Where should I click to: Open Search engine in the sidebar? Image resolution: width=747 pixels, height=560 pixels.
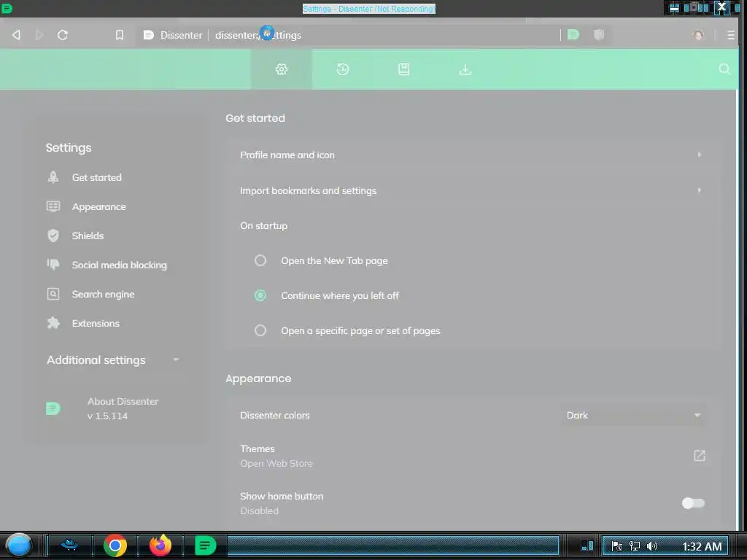(103, 295)
